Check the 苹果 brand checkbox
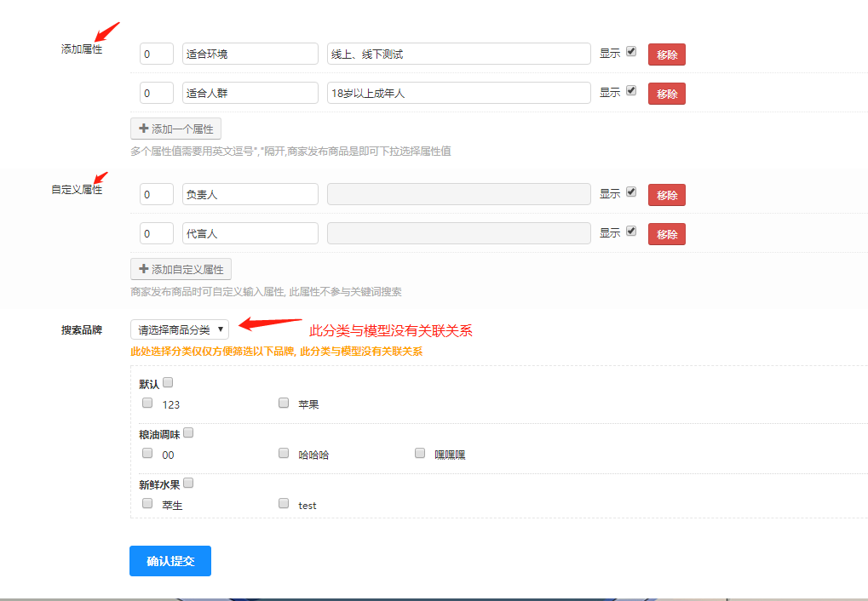The image size is (868, 601). tap(284, 404)
